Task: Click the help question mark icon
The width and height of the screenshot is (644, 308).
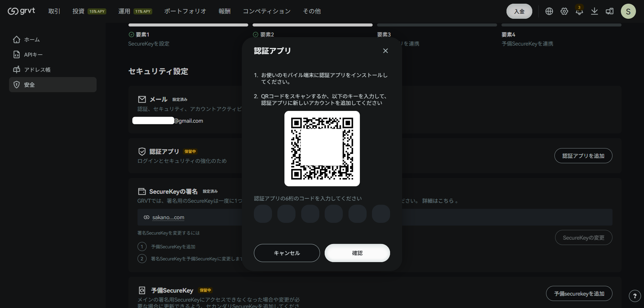Action: tap(635, 296)
